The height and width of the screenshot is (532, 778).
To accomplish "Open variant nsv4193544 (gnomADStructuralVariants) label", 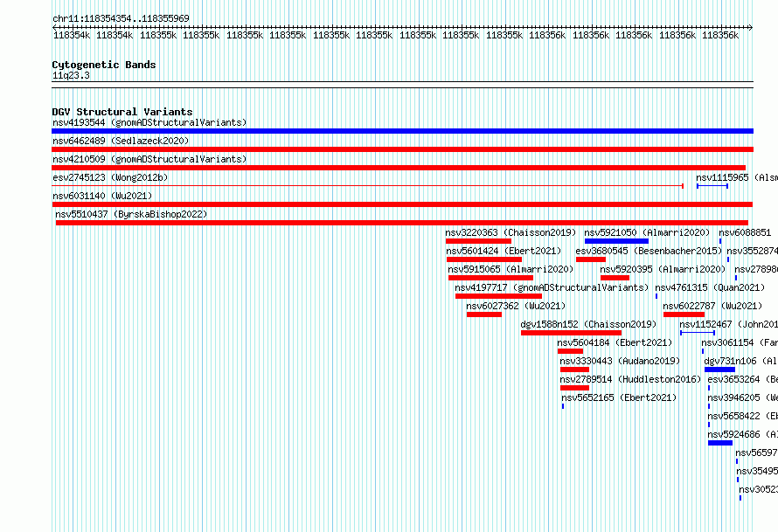I will pos(149,122).
